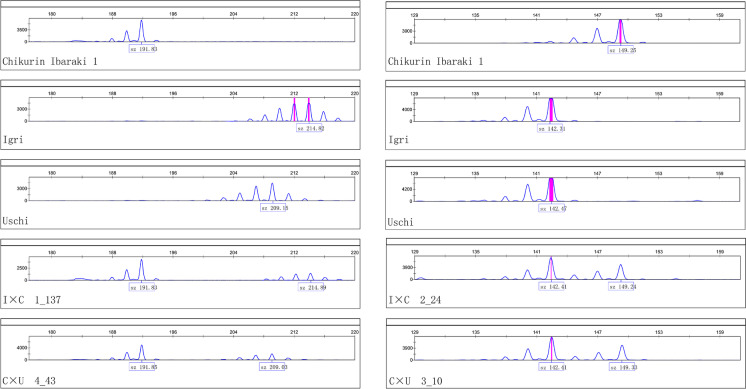Click the 'sz 149.33' label in C×U 3_10 panel
Screen dimensions: 746x389
pos(623,368)
